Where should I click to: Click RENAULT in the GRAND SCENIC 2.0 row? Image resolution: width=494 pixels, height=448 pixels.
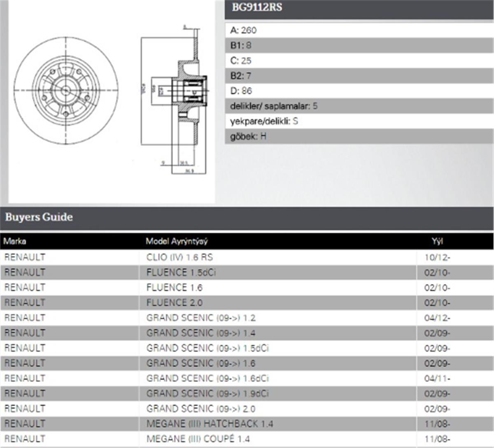[x=25, y=409]
